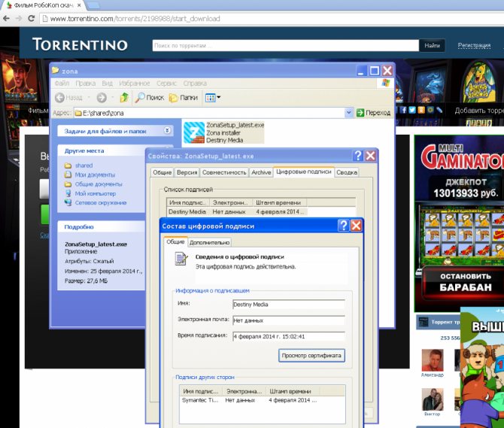Viewport: 504px width, 428px height.
Task: Open the Поиск search tool in Explorer
Action: point(150,97)
